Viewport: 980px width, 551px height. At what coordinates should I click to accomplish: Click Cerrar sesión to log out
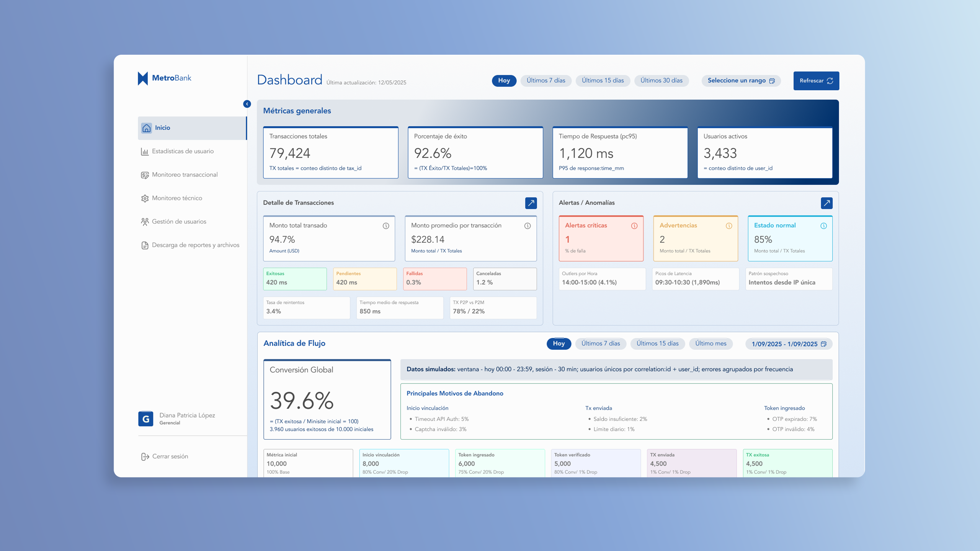coord(170,456)
